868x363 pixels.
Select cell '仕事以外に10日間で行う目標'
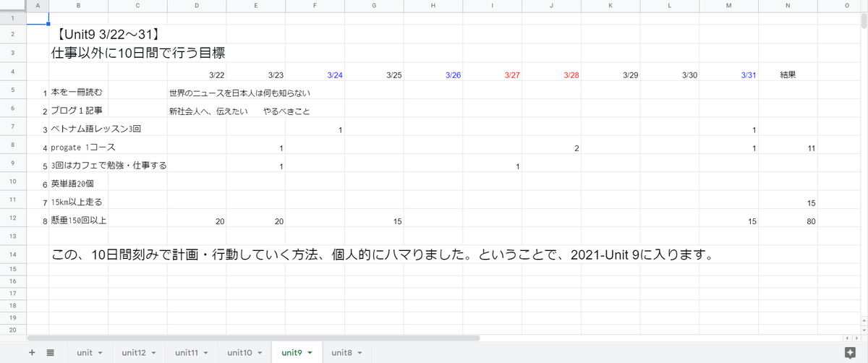click(x=137, y=54)
